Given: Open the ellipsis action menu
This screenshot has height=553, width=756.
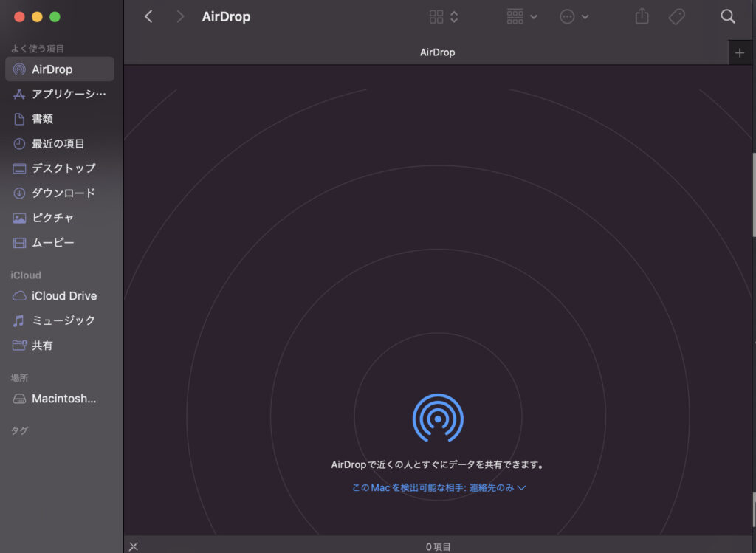Looking at the screenshot, I should click(x=574, y=17).
